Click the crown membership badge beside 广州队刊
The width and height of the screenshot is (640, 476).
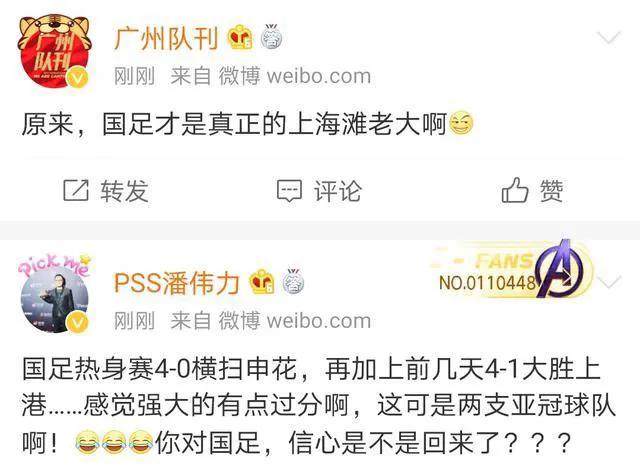click(x=240, y=38)
